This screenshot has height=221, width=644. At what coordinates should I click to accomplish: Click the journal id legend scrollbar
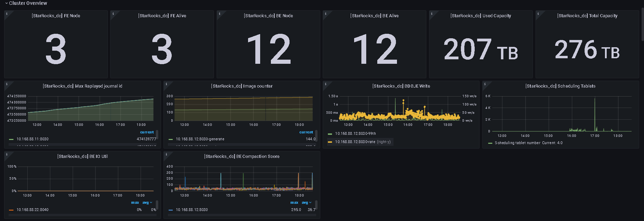[157, 134]
